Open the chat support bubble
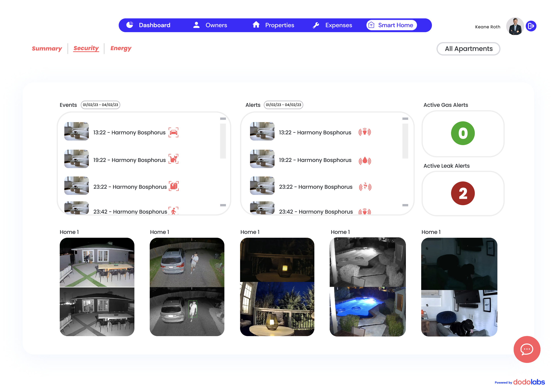The width and height of the screenshot is (551, 392). (527, 349)
